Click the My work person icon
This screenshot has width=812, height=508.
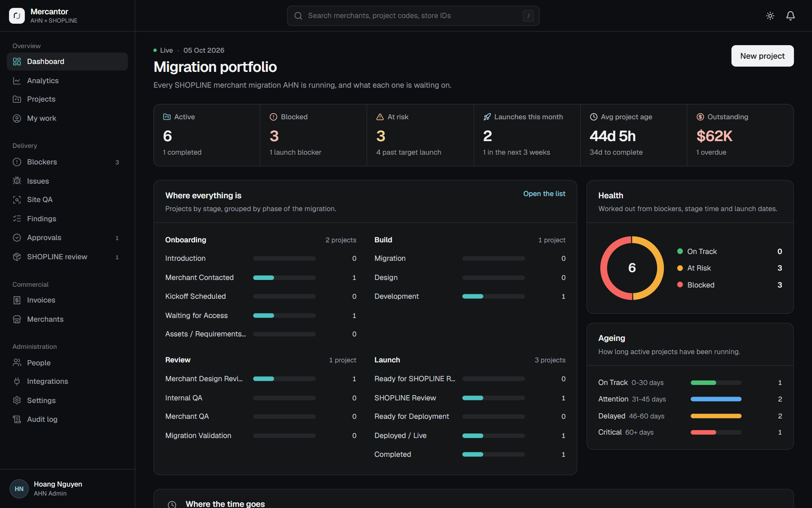click(17, 118)
